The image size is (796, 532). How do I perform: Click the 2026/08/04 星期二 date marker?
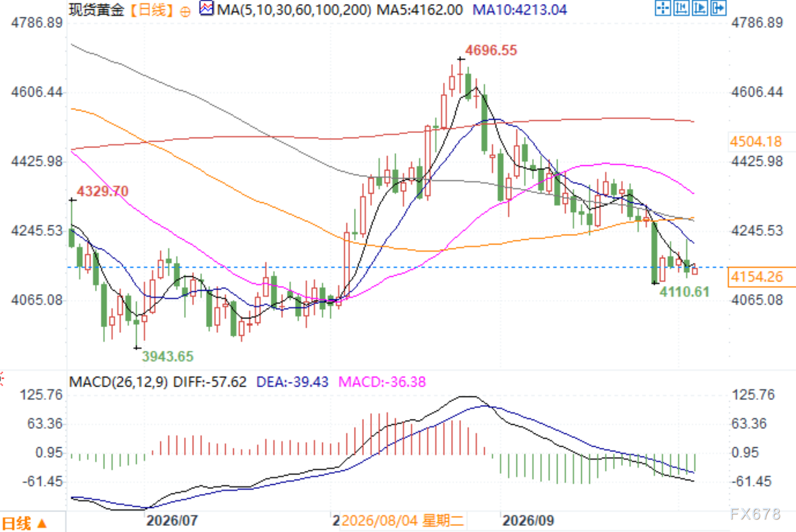click(x=403, y=521)
